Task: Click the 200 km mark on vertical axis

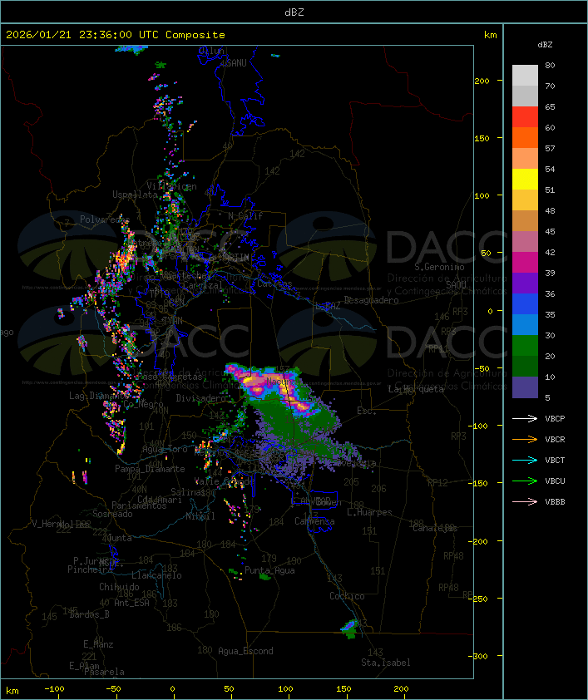Action: (x=482, y=81)
